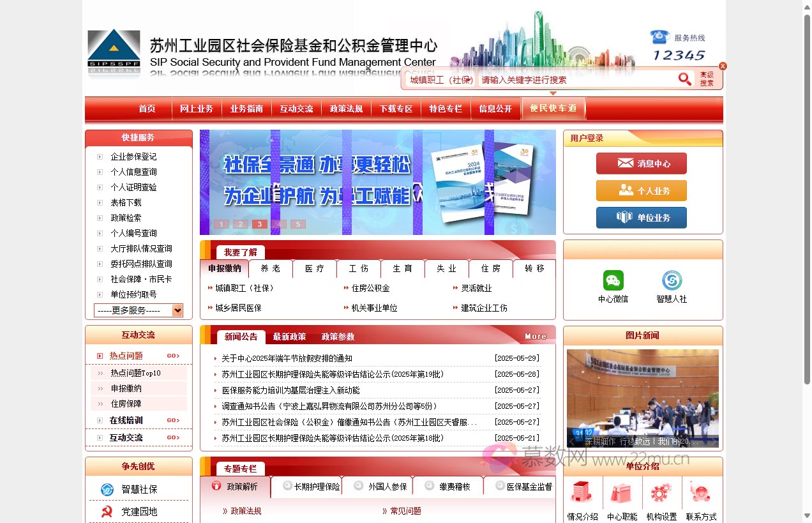Click inside the keyword search input field

575,79
